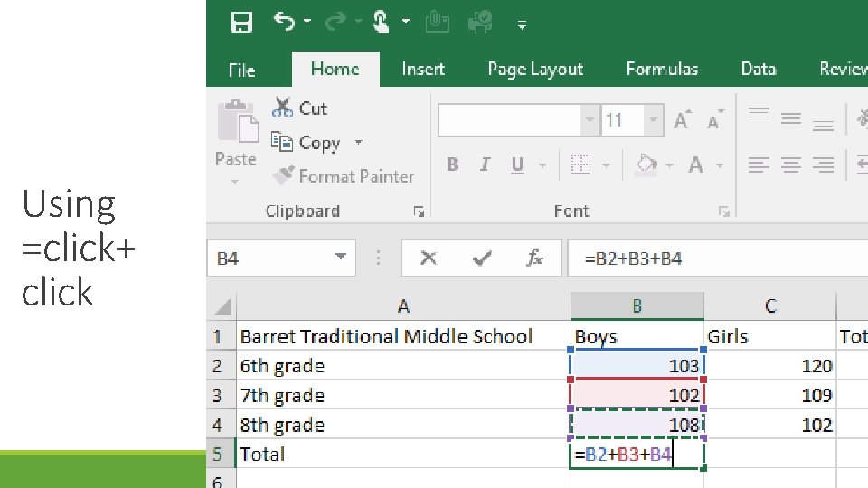
Task: Open Clipboard pane dialog launcher
Action: tap(419, 211)
